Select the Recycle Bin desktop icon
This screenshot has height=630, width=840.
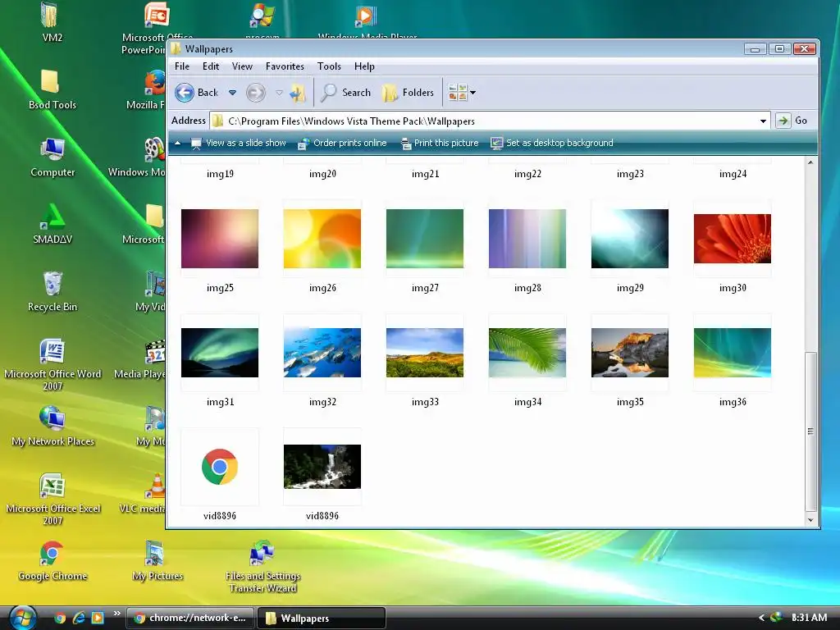[x=52, y=291]
